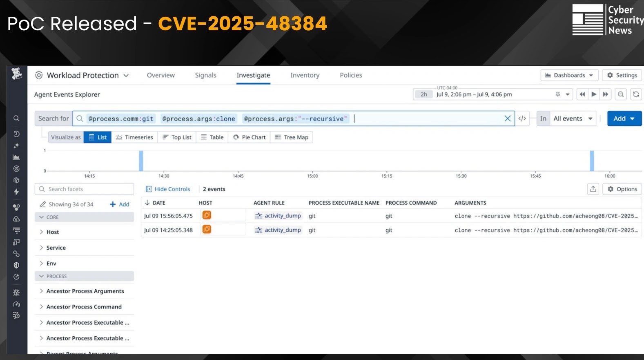Visualize results as List
The width and height of the screenshot is (644, 360).
(98, 137)
